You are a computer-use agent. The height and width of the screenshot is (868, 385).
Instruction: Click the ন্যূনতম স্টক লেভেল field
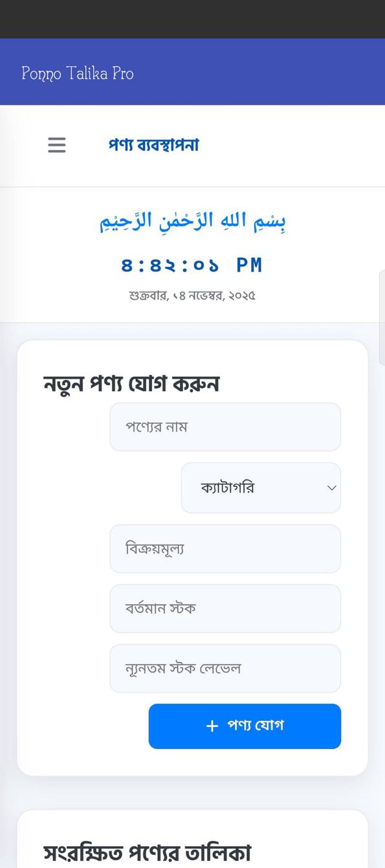[225, 668]
